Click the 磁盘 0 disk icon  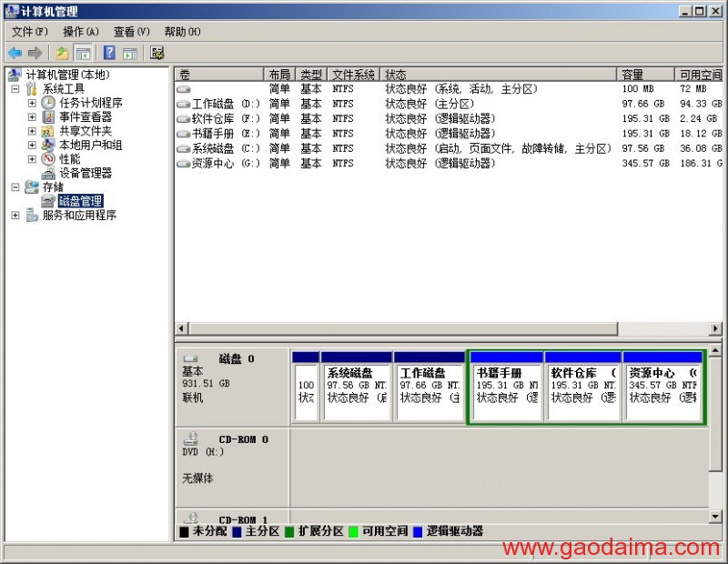pyautogui.click(x=191, y=358)
